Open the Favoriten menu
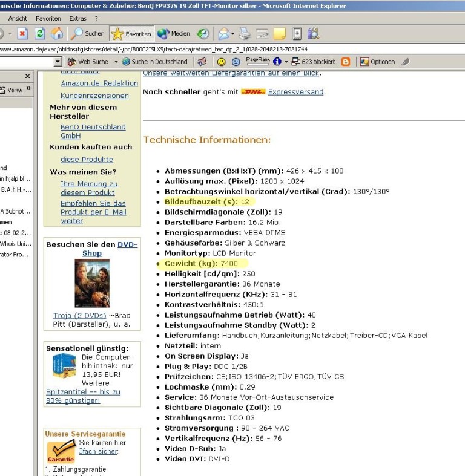The width and height of the screenshot is (465, 476). click(48, 19)
